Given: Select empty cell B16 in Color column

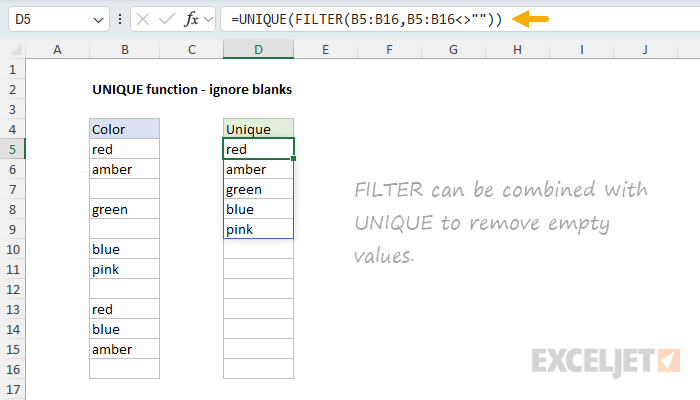Looking at the screenshot, I should click(x=125, y=369).
